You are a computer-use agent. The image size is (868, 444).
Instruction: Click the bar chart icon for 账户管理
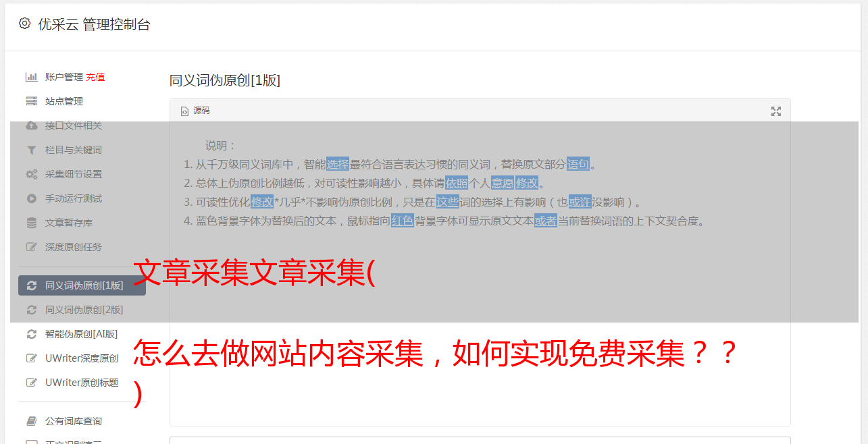pyautogui.click(x=31, y=77)
